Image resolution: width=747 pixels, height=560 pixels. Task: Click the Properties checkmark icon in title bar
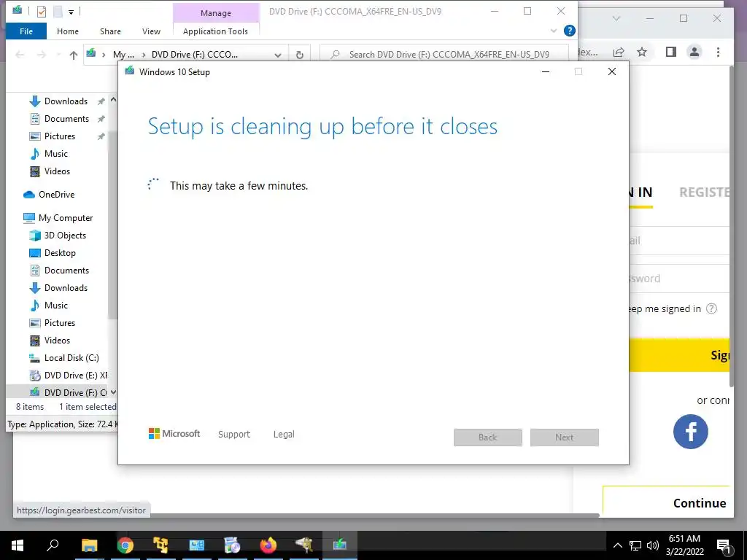click(x=42, y=11)
